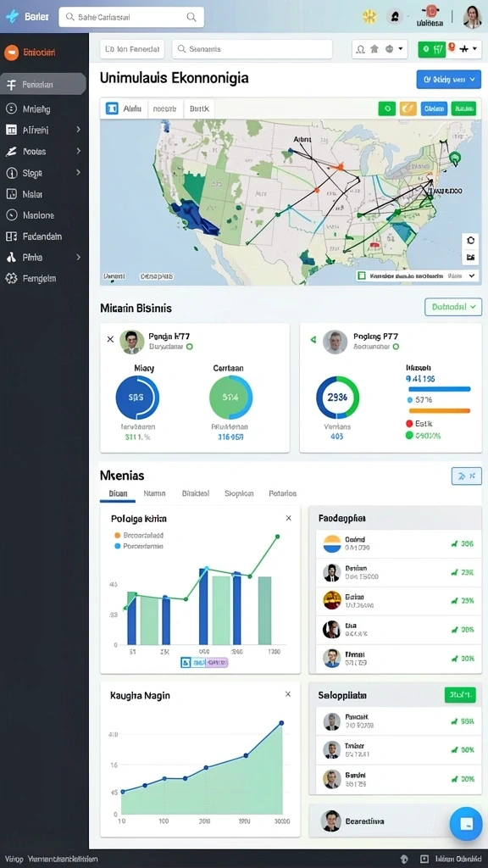Expand the Alfveni sidebar submenu chevron
Viewport: 488px width, 868px height.
[78, 130]
